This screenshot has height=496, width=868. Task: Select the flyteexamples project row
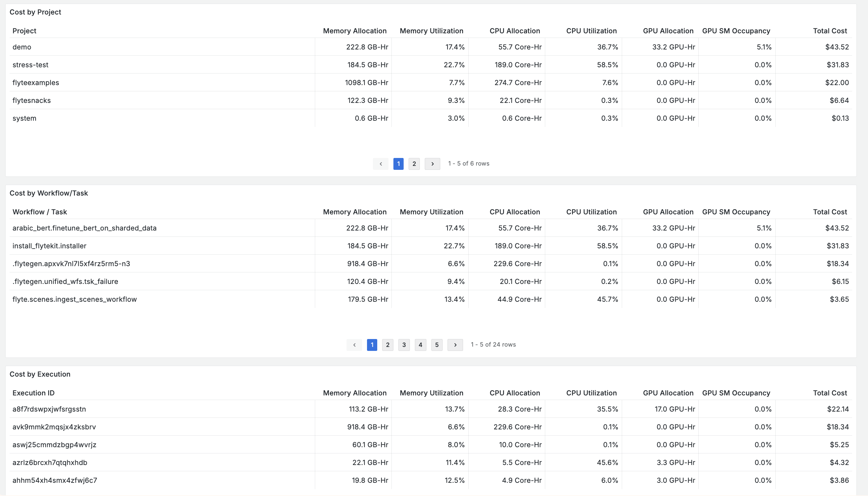click(x=36, y=82)
